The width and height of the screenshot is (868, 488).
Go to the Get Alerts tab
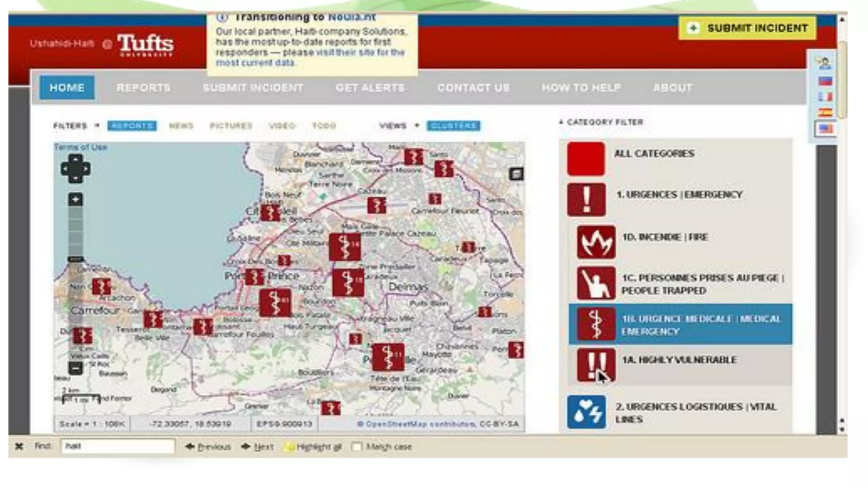point(370,88)
